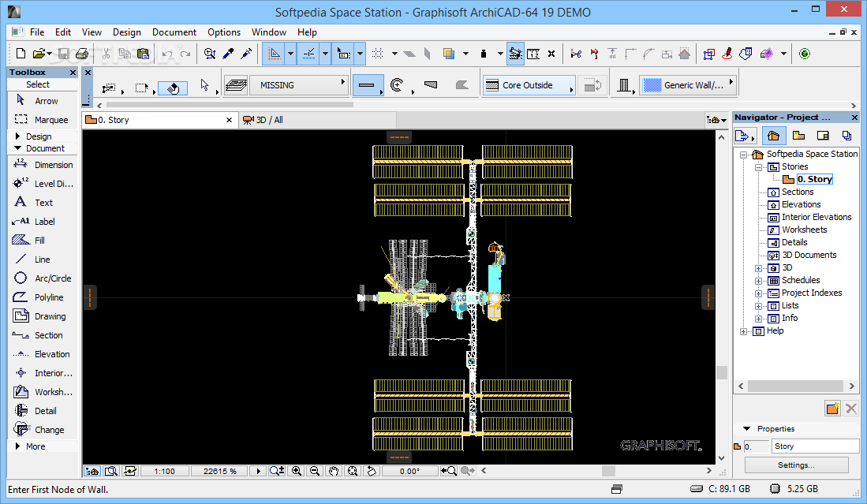Open the Core Outside reference line dropdown
The image size is (867, 504).
click(529, 85)
